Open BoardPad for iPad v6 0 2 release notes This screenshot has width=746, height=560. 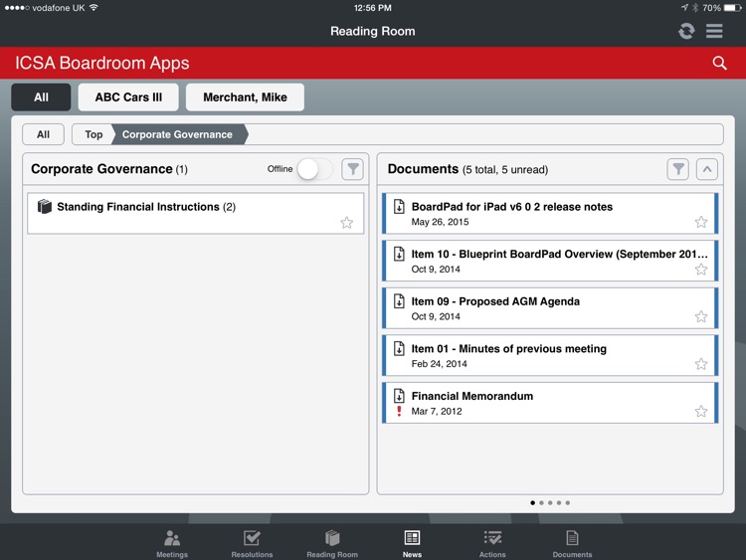point(550,213)
